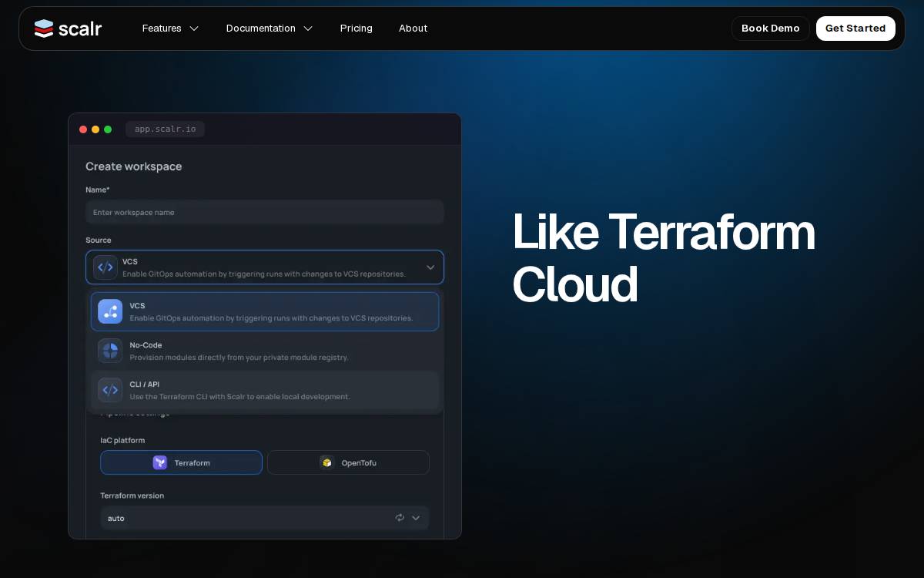Click the yellow OpenTofu logo icon
Image resolution: width=924 pixels, height=578 pixels.
327,462
